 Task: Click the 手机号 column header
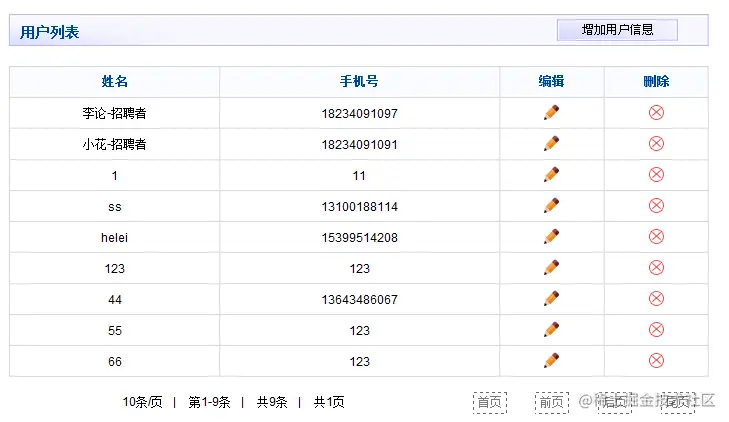pyautogui.click(x=359, y=82)
